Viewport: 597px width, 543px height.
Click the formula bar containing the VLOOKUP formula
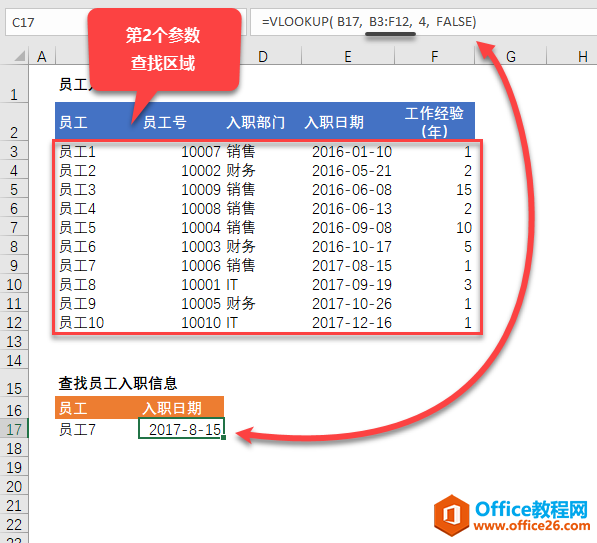(423, 22)
